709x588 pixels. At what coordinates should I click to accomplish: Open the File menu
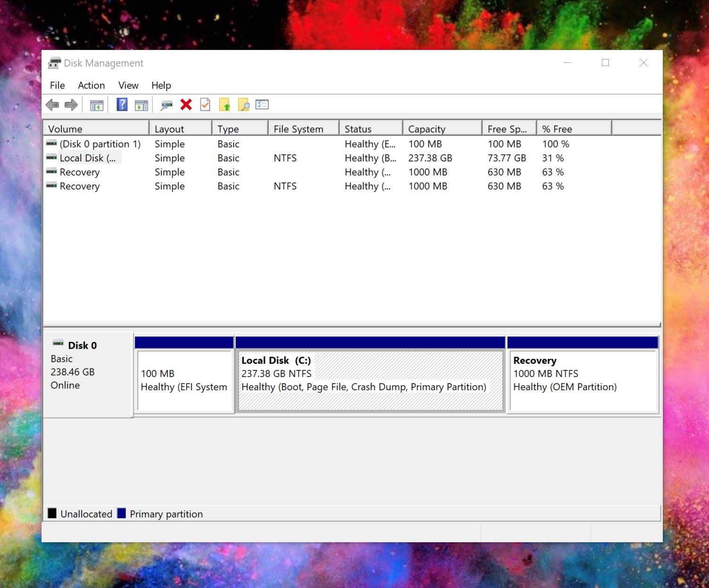[57, 85]
